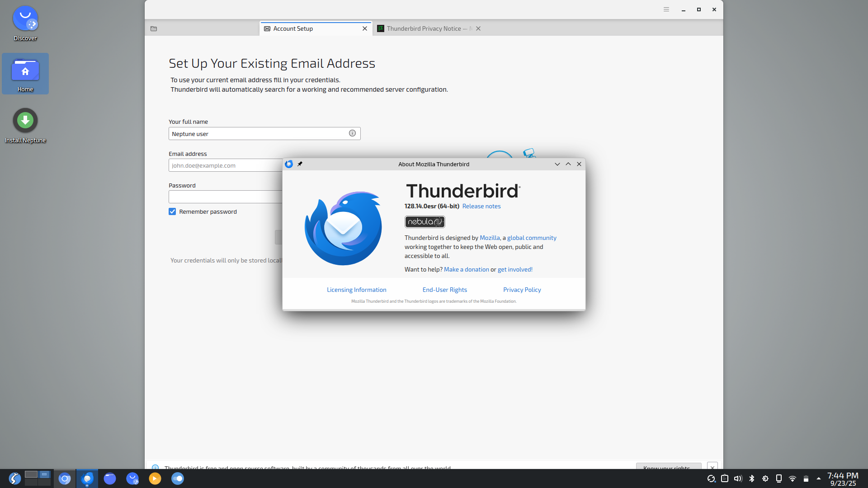
Task: Click the Chromium icon in taskbar
Action: [x=65, y=479]
